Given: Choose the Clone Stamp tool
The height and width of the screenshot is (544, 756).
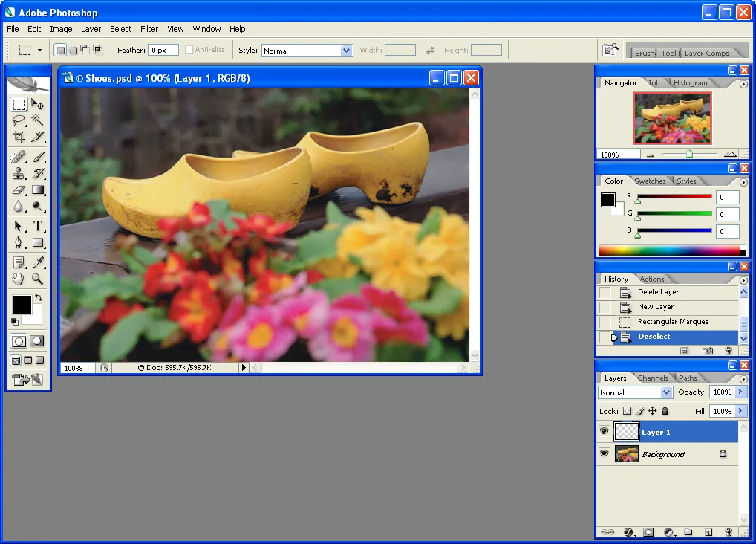Looking at the screenshot, I should tap(19, 173).
